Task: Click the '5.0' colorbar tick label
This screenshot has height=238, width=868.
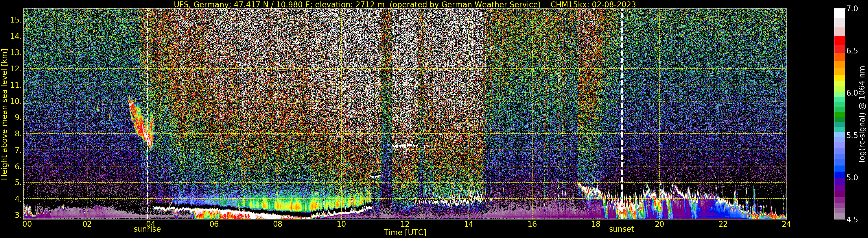Action: pyautogui.click(x=852, y=177)
